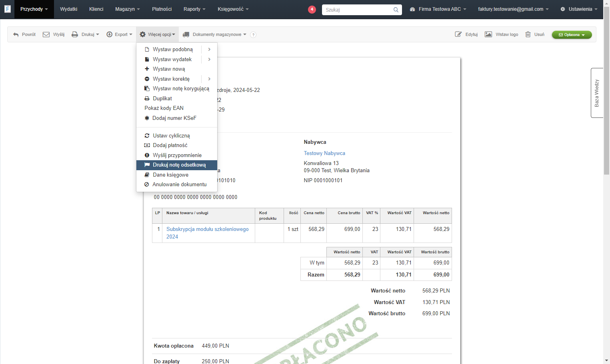Choose Ustaw cykliczną menu item
Image resolution: width=610 pixels, height=364 pixels.
pyautogui.click(x=177, y=135)
